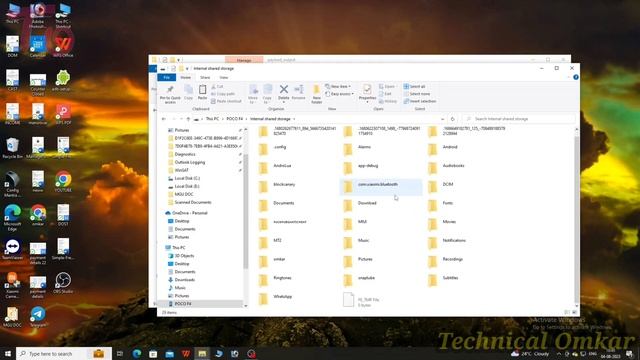Click the Delete X ribbon icon

(284, 89)
